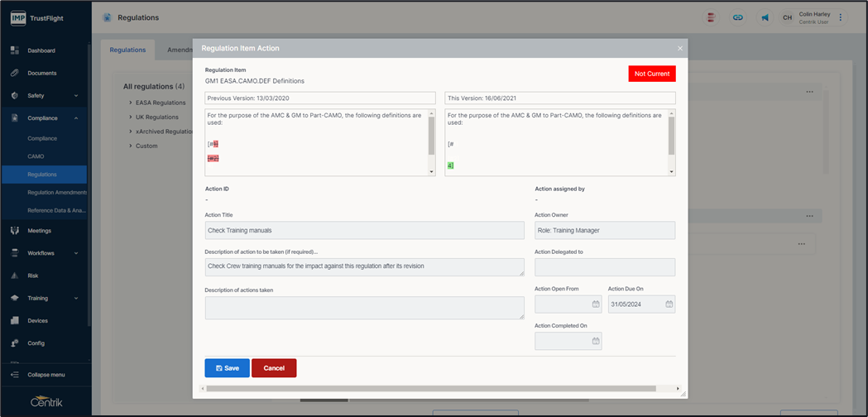
Task: Click the Devices icon in sidebar
Action: pyautogui.click(x=15, y=320)
